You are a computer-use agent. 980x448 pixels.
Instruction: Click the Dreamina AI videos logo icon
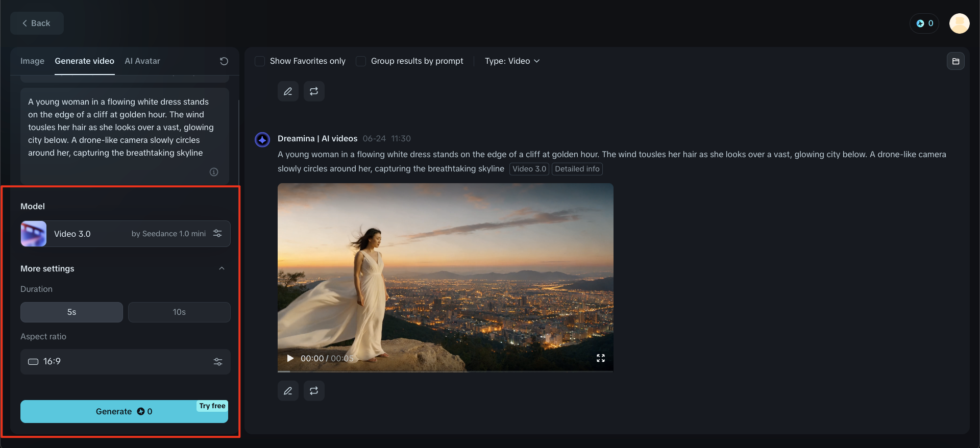262,139
